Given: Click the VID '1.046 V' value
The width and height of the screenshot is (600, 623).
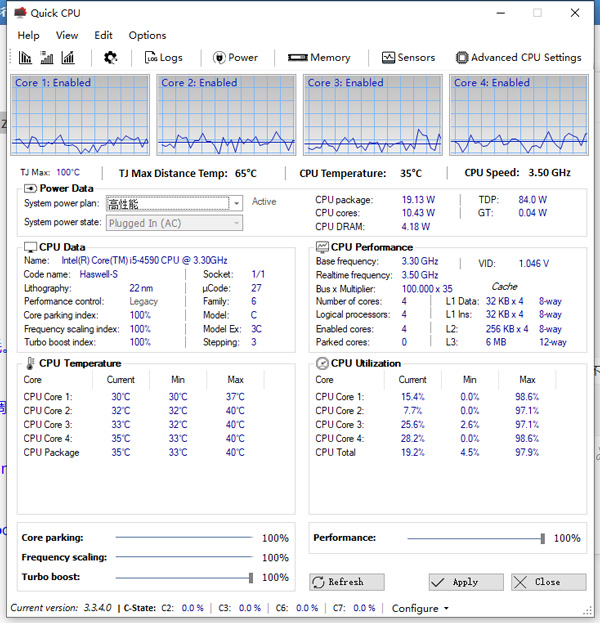Looking at the screenshot, I should [534, 263].
